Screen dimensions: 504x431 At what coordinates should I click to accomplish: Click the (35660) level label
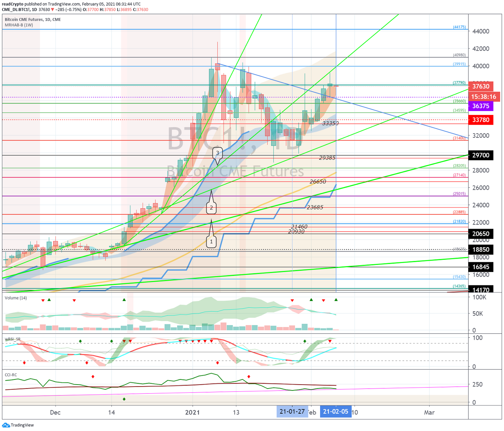(460, 101)
